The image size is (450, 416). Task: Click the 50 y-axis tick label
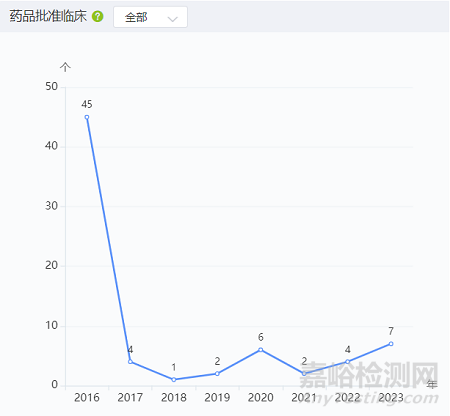[52, 87]
